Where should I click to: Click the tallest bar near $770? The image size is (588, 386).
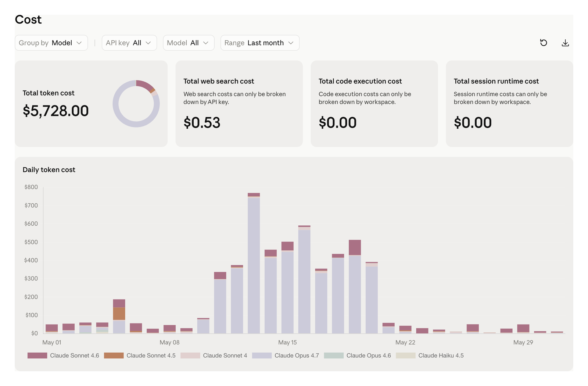point(254,263)
